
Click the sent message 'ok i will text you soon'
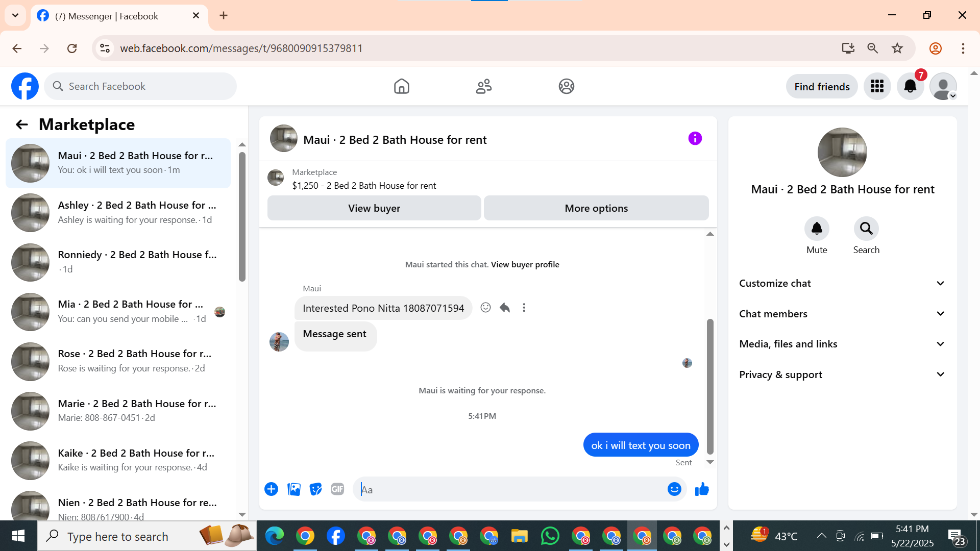click(641, 445)
